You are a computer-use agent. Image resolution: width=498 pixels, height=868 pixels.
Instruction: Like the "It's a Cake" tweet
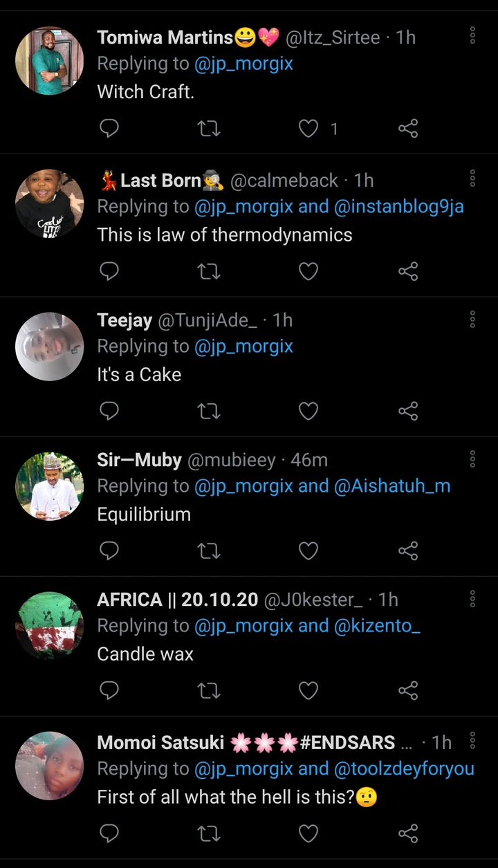point(308,412)
